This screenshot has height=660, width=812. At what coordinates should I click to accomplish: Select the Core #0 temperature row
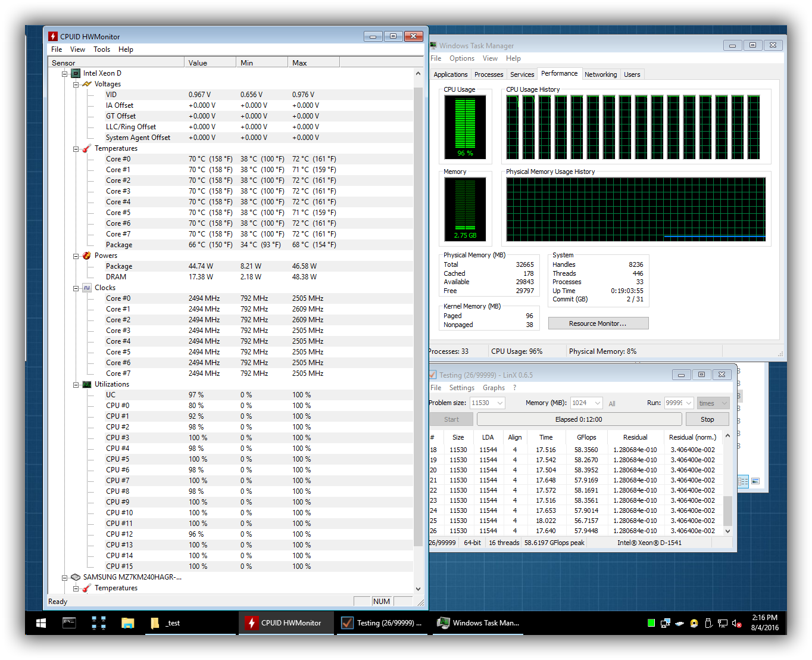pyautogui.click(x=230, y=159)
